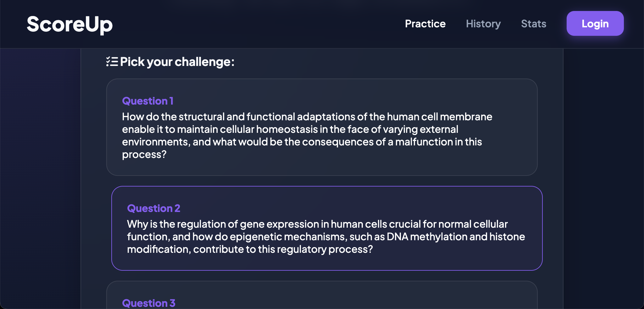Click the blank right margin beside questions
This screenshot has width=644, height=309.
(x=603, y=178)
